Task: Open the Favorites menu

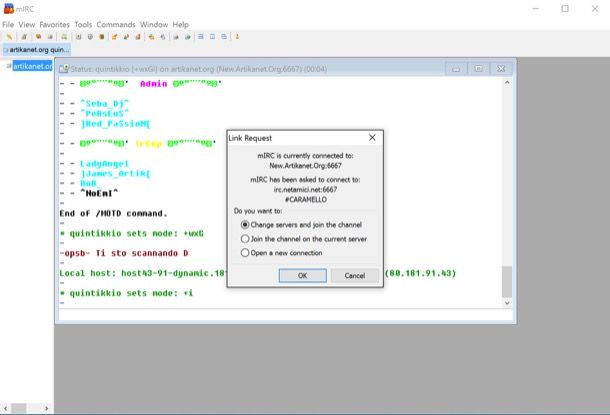Action: pyautogui.click(x=54, y=25)
